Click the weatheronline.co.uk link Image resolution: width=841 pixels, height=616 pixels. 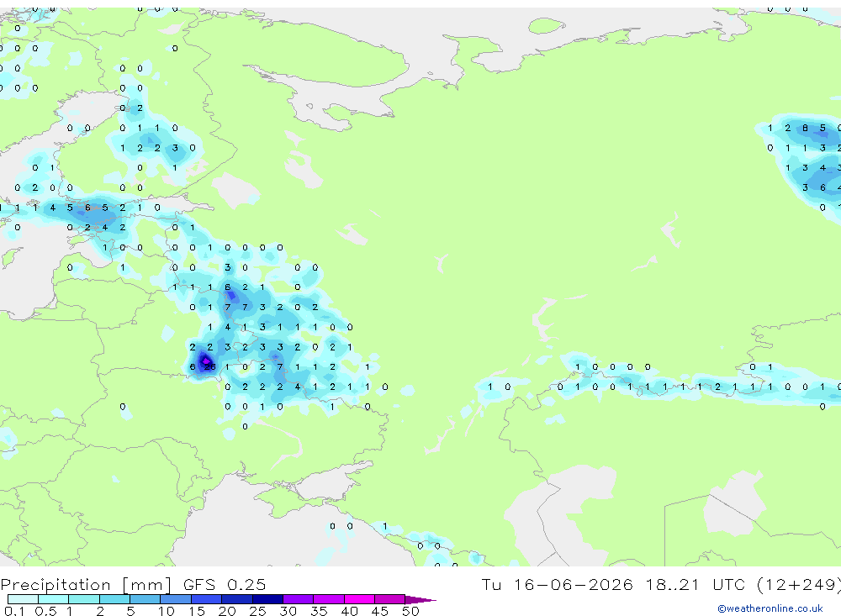tap(770, 608)
